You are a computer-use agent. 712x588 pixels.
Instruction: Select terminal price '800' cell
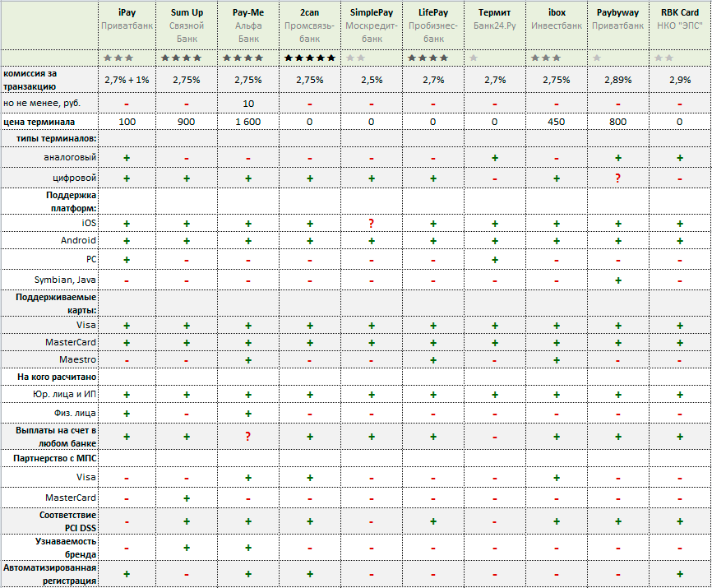[x=617, y=122]
